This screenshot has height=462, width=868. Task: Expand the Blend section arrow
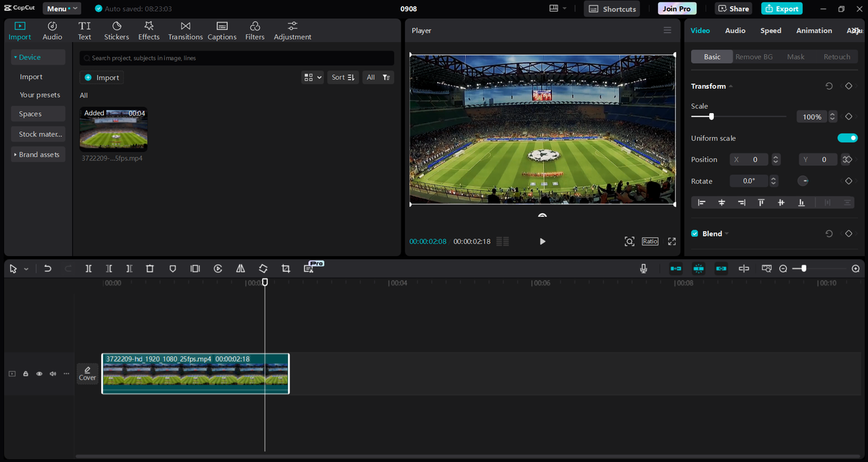click(727, 234)
